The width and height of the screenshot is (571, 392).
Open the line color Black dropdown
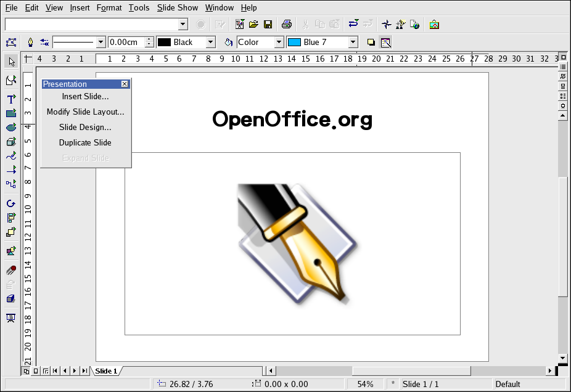click(x=210, y=43)
